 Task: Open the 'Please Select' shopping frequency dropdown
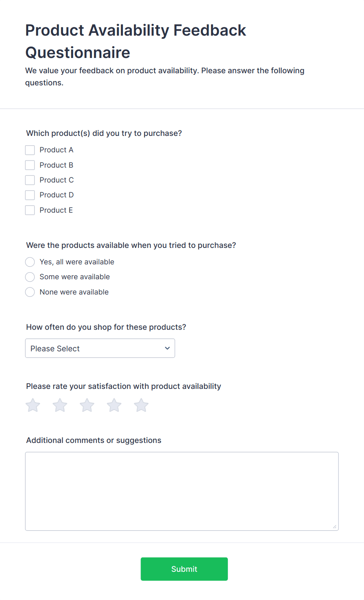click(100, 348)
